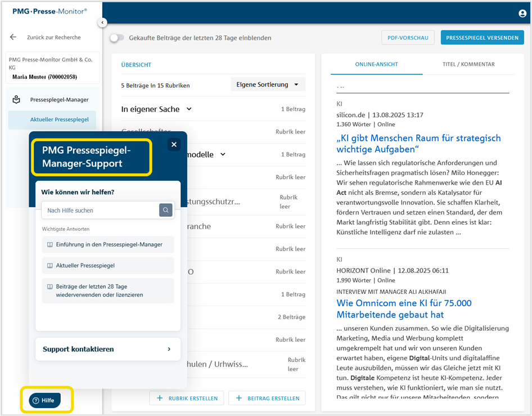Click the Pressespiegel-Manager sidebar icon
The width and height of the screenshot is (532, 416).
[16, 100]
